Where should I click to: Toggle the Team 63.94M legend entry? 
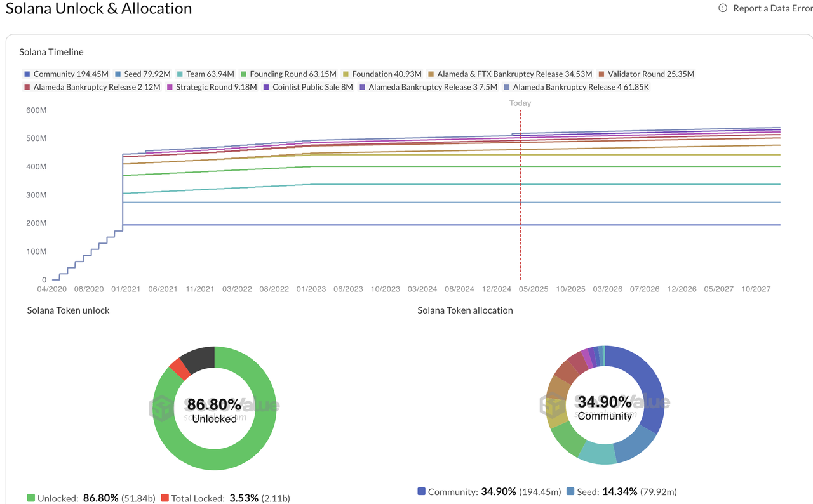click(x=205, y=74)
